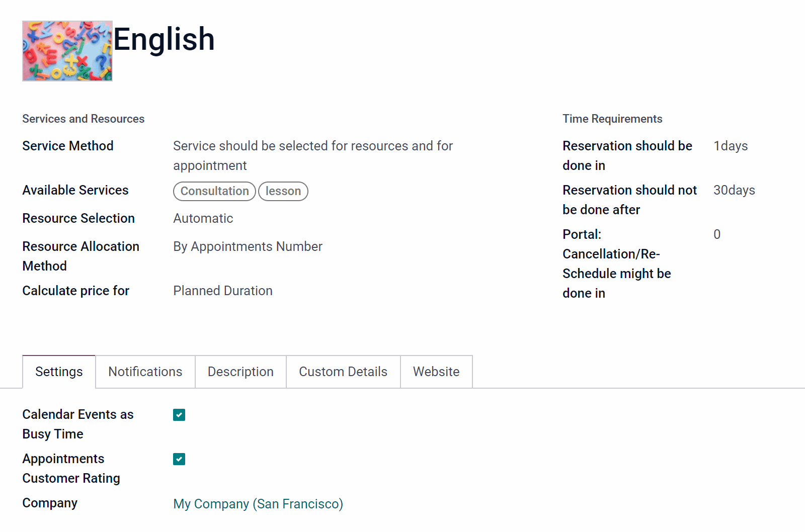
Task: Click Planned Duration price calculation value
Action: click(223, 291)
